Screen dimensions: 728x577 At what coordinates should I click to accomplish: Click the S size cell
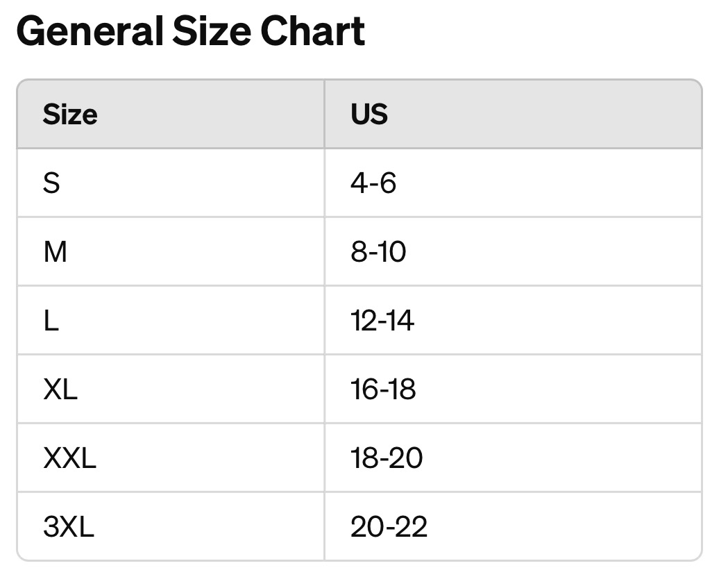pos(51,183)
